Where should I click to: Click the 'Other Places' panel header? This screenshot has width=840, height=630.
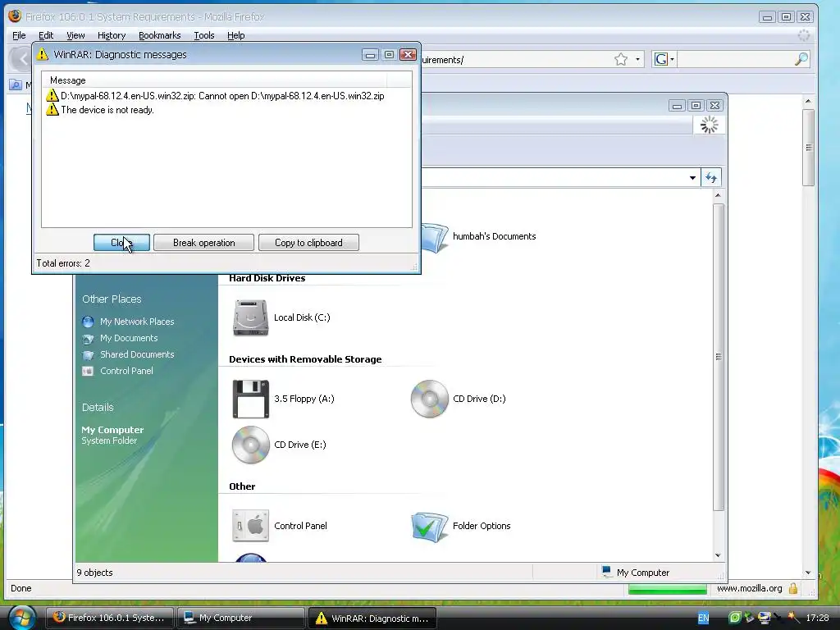click(x=112, y=299)
